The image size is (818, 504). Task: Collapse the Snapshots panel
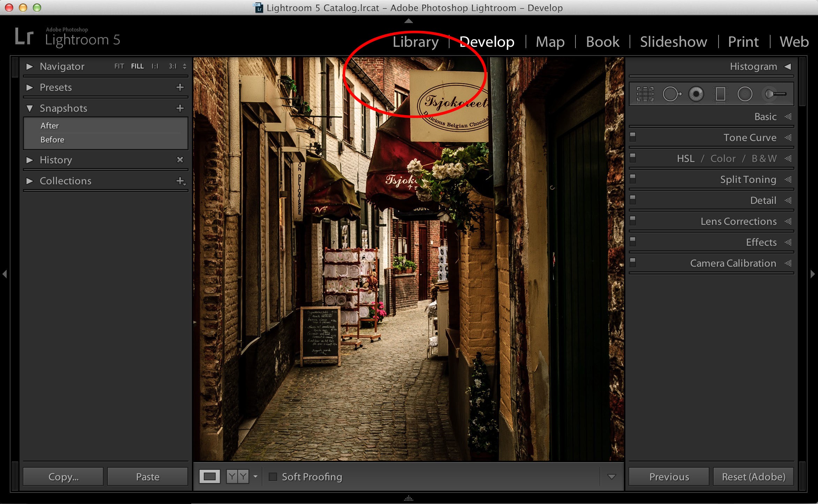tap(30, 108)
